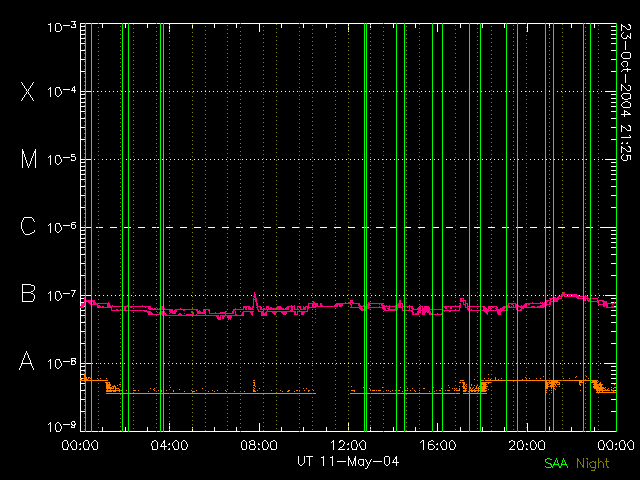Click the 16:00 time axis label
Viewport: 640px width, 480px height.
tap(438, 445)
